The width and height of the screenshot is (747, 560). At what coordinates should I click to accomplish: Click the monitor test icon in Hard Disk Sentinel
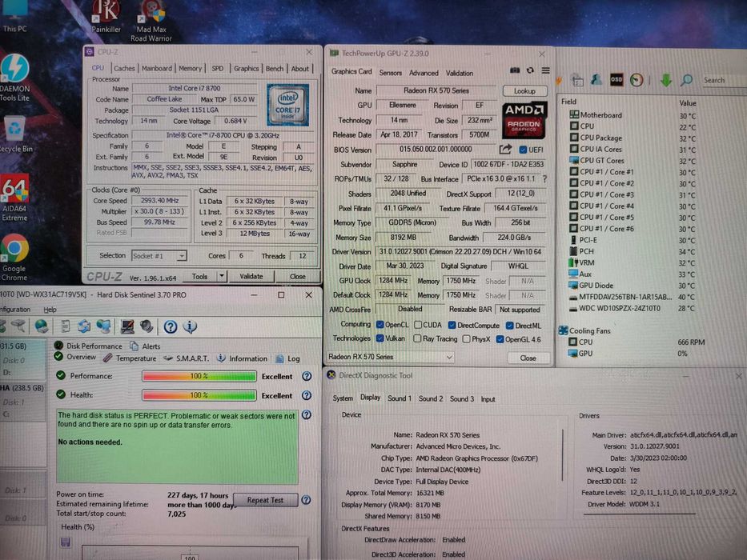(x=127, y=326)
